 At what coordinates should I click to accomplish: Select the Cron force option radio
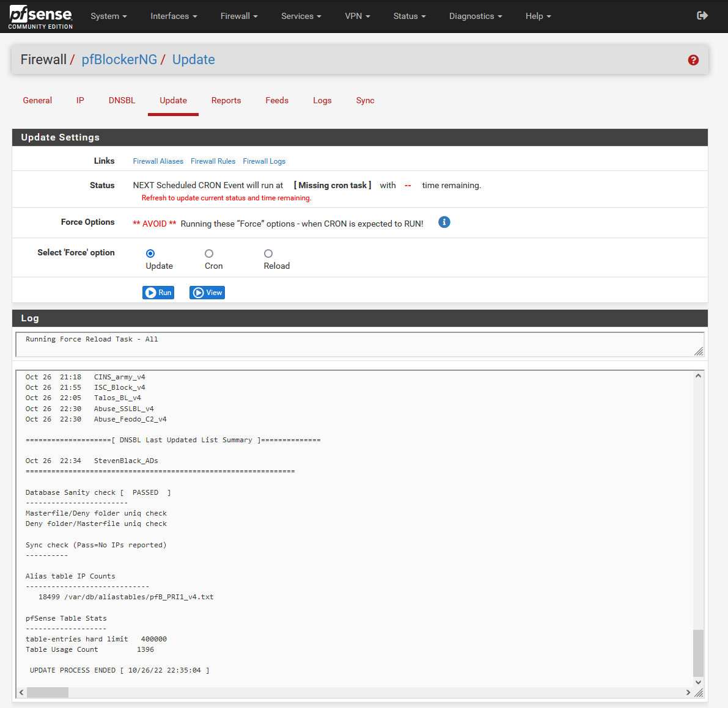pyautogui.click(x=209, y=254)
